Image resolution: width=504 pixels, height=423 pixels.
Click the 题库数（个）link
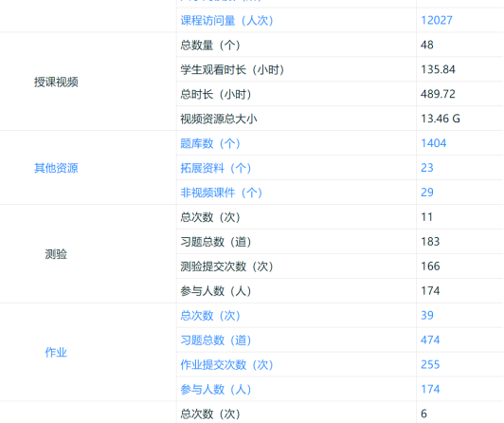(210, 143)
